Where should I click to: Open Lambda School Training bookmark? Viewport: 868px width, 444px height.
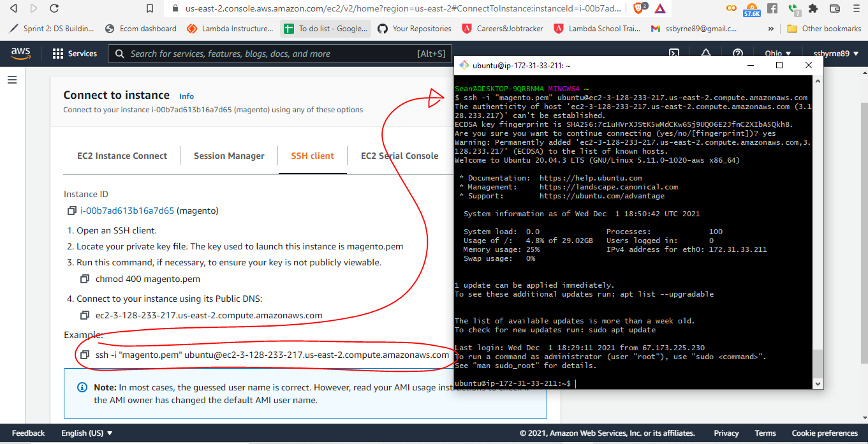pyautogui.click(x=598, y=29)
